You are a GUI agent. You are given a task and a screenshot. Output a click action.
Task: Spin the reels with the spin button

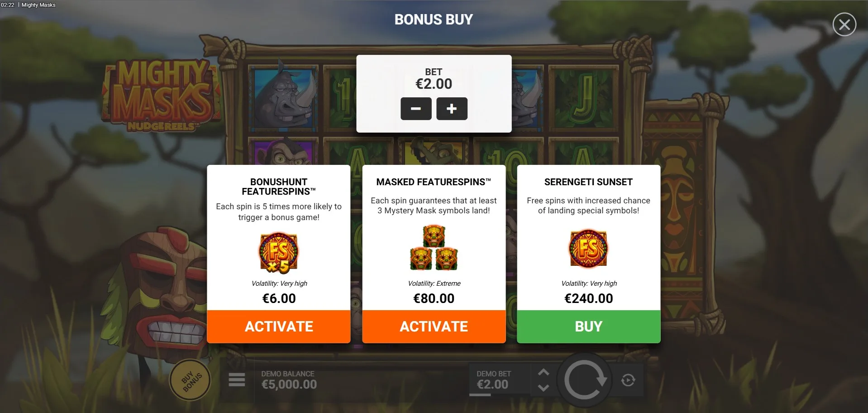585,380
